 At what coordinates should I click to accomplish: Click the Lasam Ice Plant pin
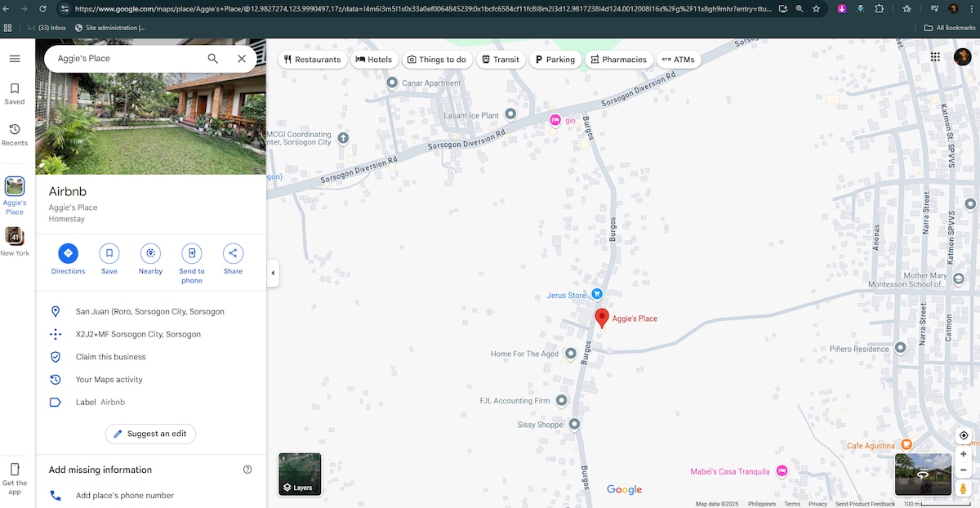[x=510, y=114]
